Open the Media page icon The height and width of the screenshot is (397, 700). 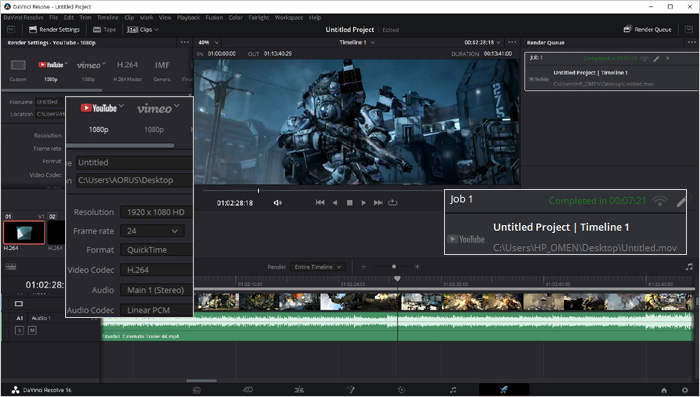point(197,390)
